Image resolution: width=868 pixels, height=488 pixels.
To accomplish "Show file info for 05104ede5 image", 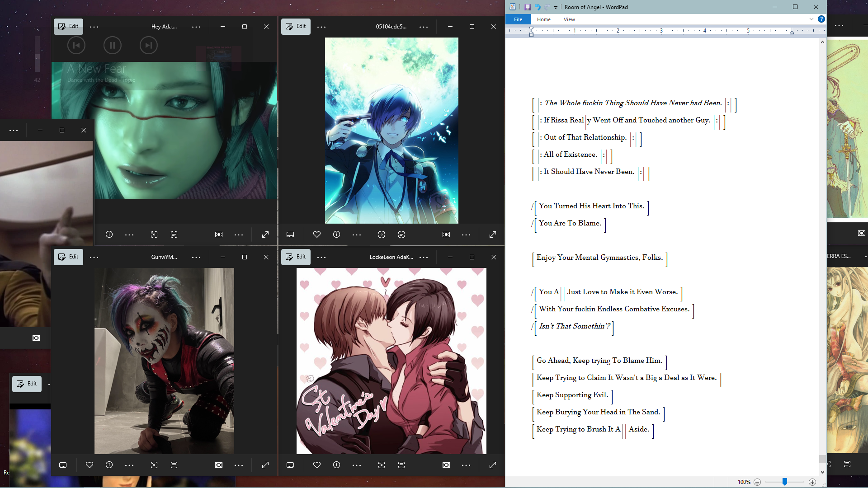I will click(336, 235).
